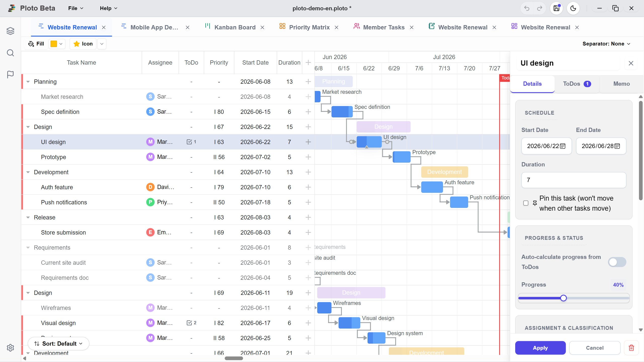Open the Separator: None dropdown
Screen dimensions: 644x362
click(607, 44)
